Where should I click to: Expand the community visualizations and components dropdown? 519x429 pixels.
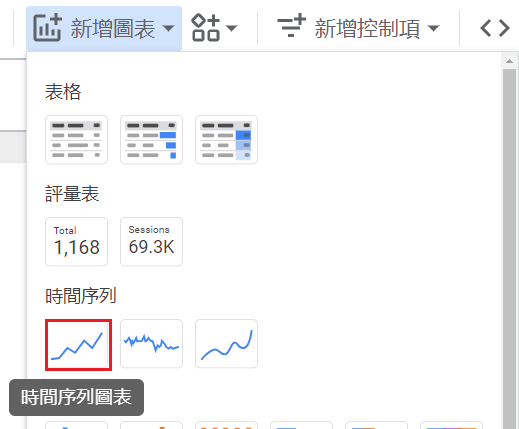[x=214, y=28]
